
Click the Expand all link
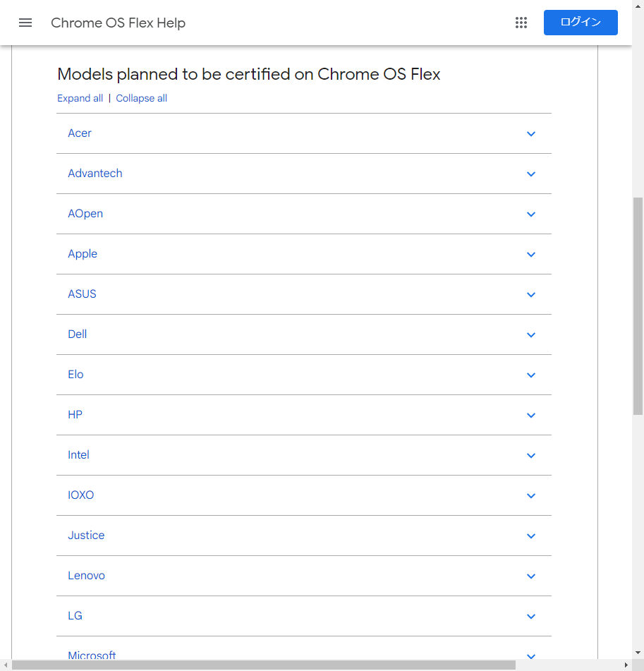click(80, 98)
